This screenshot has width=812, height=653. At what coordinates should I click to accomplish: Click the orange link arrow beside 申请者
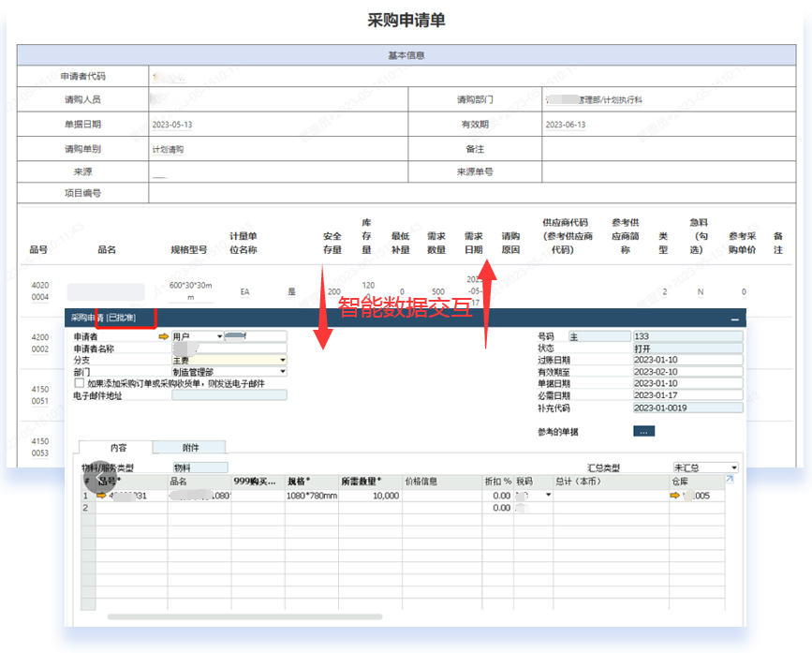164,336
